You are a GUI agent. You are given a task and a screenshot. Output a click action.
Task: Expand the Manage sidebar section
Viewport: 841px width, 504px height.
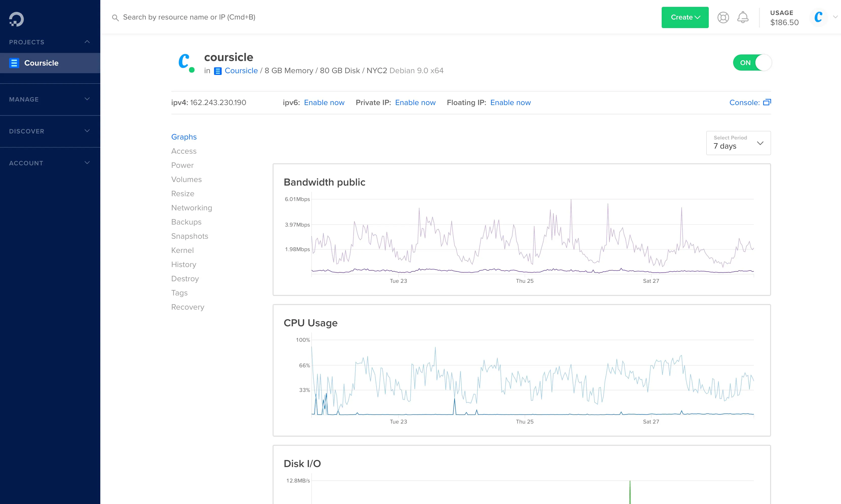coord(87,99)
